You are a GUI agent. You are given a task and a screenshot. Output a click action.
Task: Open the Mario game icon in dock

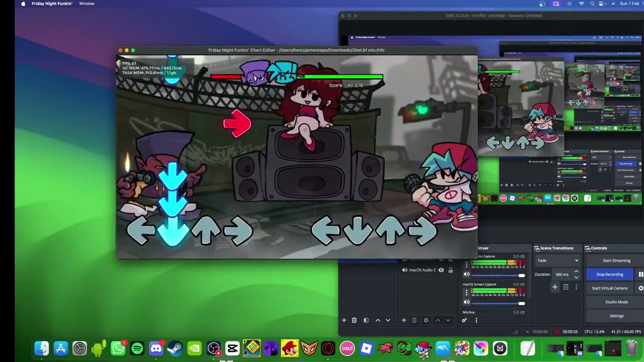290,348
